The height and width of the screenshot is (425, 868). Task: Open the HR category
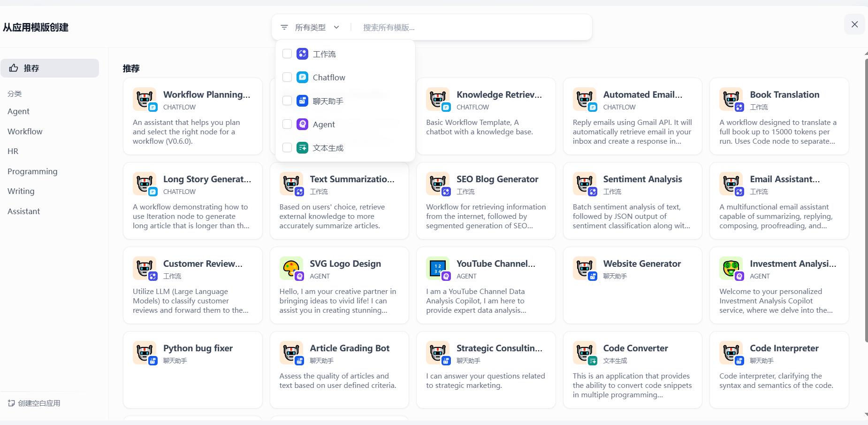tap(13, 151)
